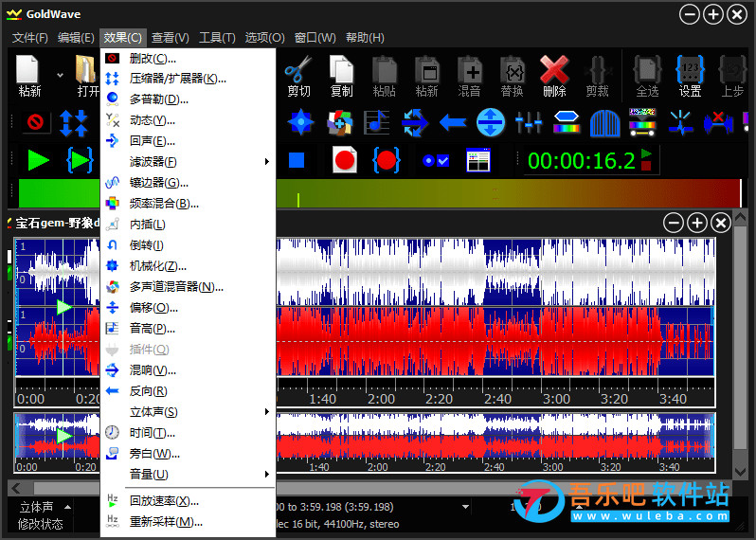Screen dimensions: 756x540
Task: Click the 剪裁 trim toolbar icon
Action: click(x=597, y=75)
